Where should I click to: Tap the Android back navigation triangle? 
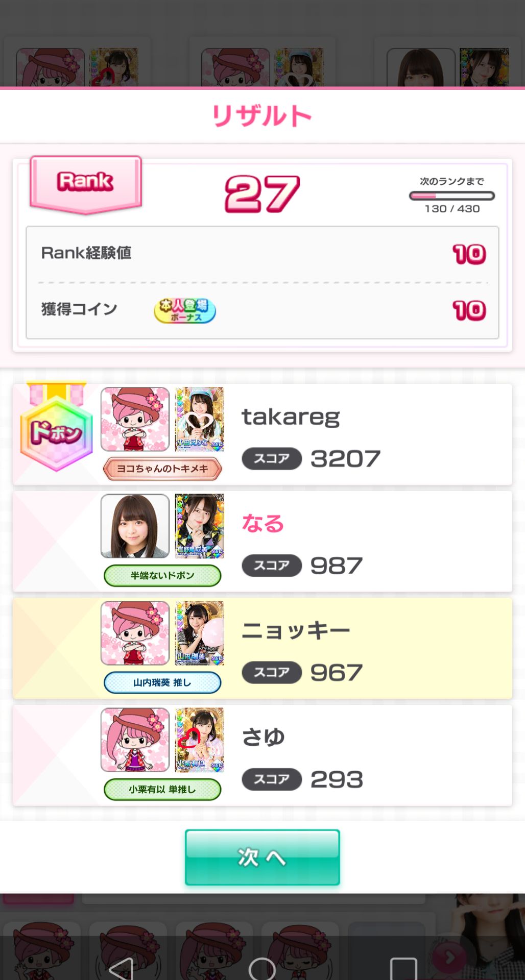point(122,968)
